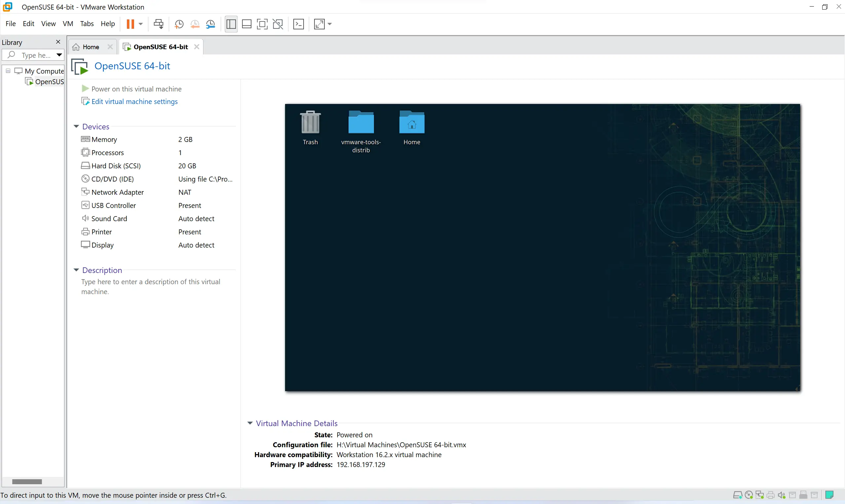Click the teal message log note icon
845x504 pixels.
click(829, 495)
